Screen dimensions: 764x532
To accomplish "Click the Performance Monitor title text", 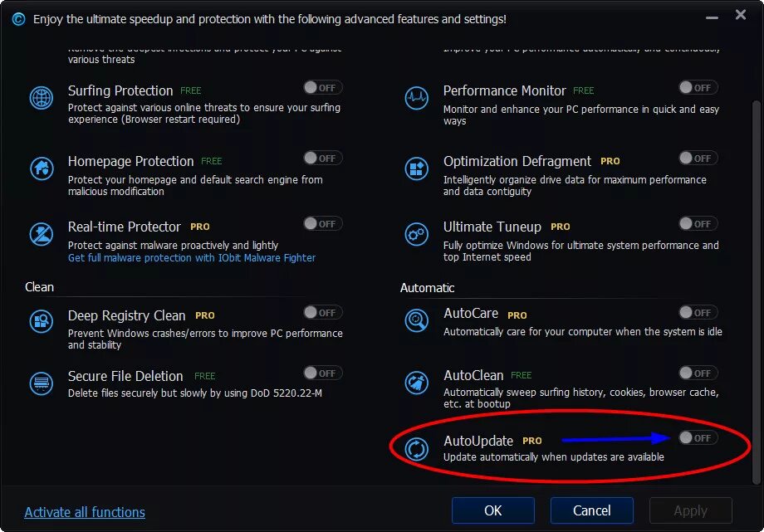I will pyautogui.click(x=504, y=90).
